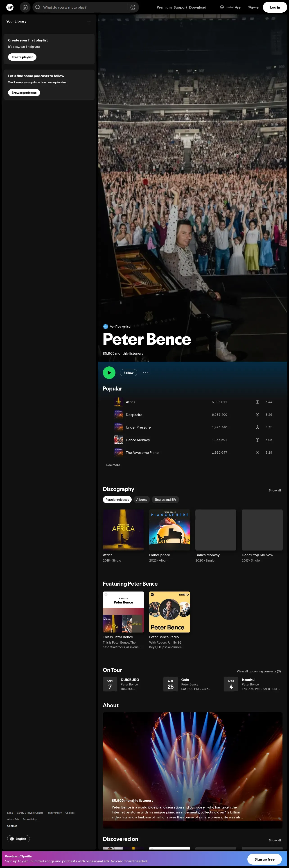Screen dimensions: 289x868
Task: Open PianoSphere album cover
Action: pyautogui.click(x=169, y=530)
